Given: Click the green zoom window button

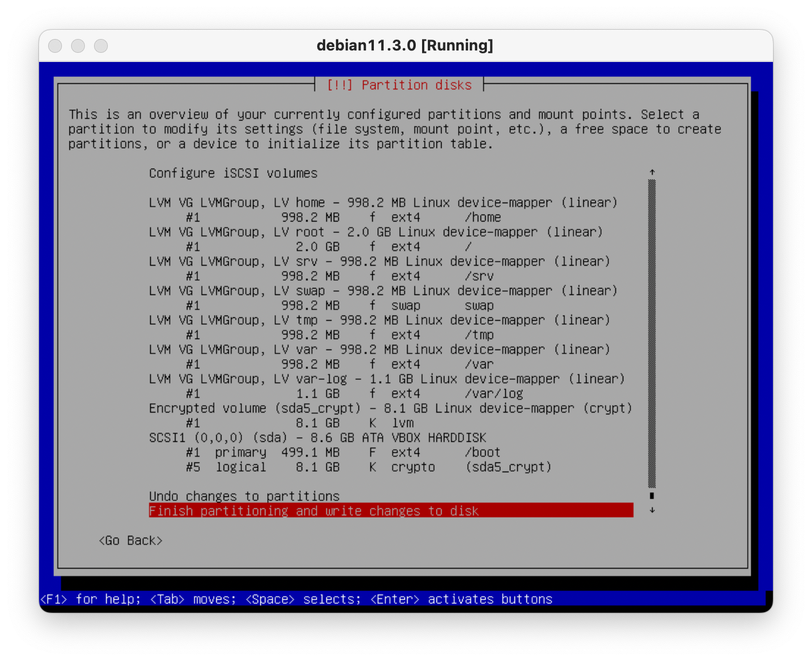Looking at the screenshot, I should click(101, 46).
